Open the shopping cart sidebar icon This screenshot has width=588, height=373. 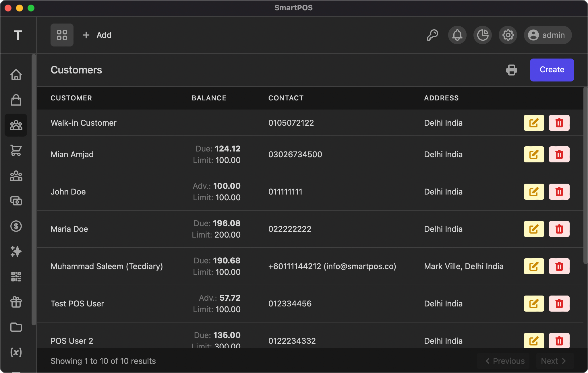16,150
